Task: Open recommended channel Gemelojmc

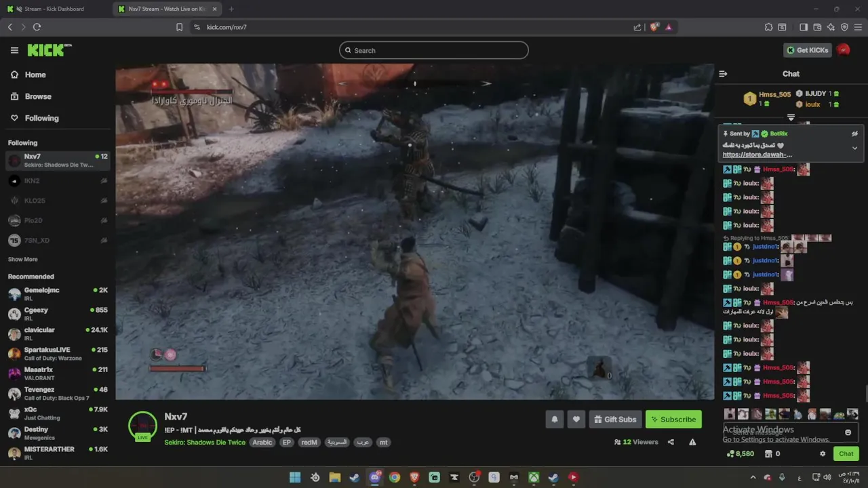Action: [x=58, y=294]
